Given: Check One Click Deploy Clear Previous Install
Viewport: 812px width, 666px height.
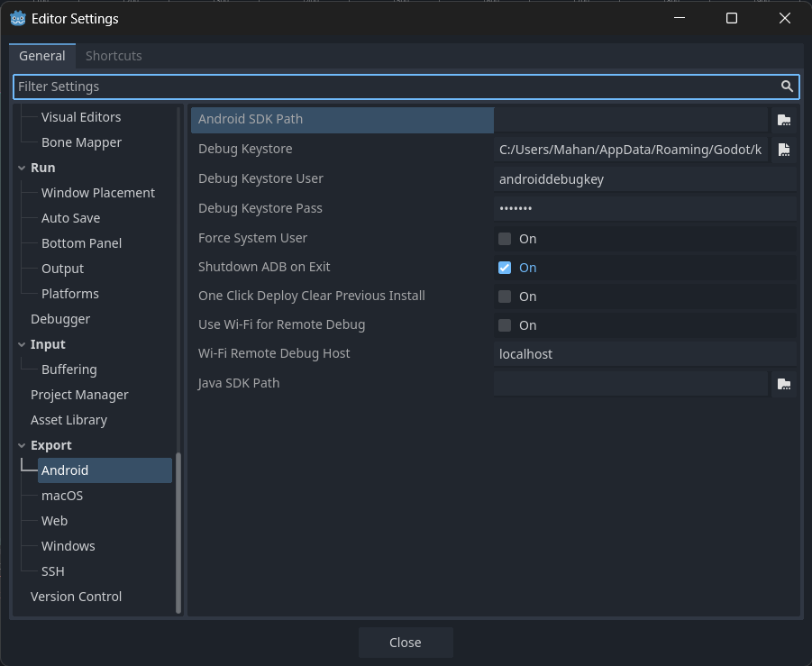Looking at the screenshot, I should [x=504, y=296].
